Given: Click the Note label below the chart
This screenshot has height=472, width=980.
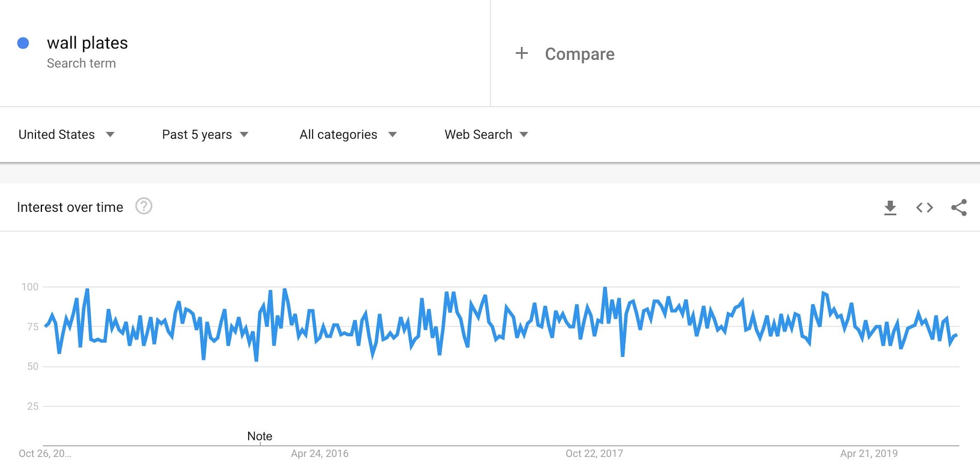Looking at the screenshot, I should pos(260,436).
